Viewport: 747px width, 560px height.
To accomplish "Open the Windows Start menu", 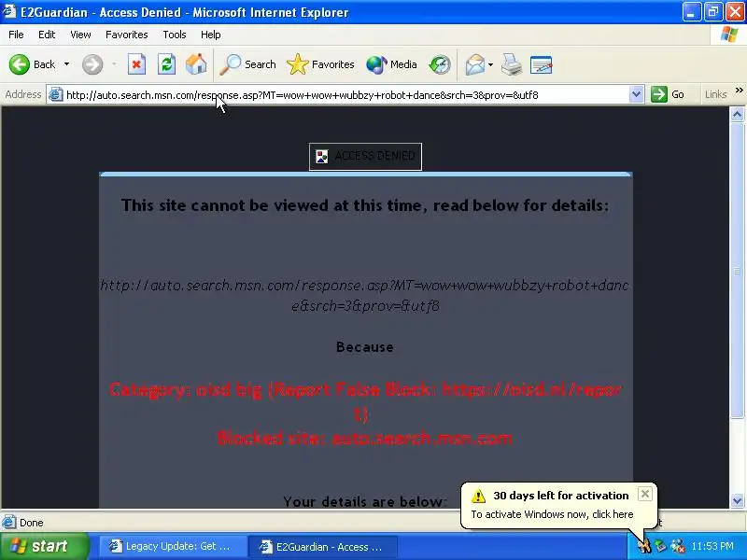I will [x=44, y=546].
